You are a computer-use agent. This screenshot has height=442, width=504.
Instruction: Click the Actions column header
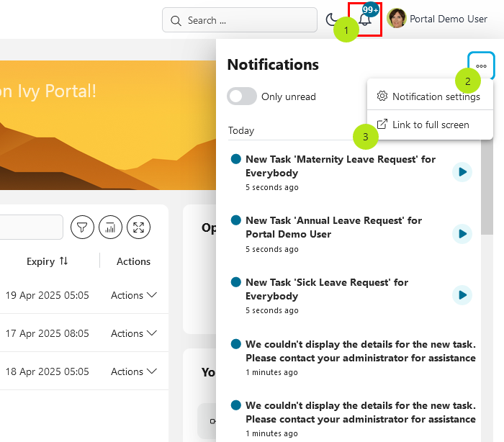[133, 261]
